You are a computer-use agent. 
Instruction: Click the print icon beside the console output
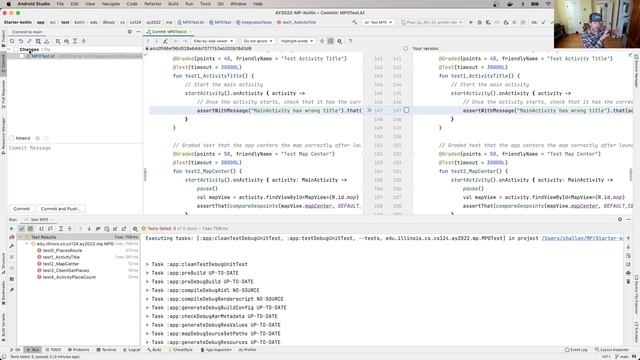point(629,273)
